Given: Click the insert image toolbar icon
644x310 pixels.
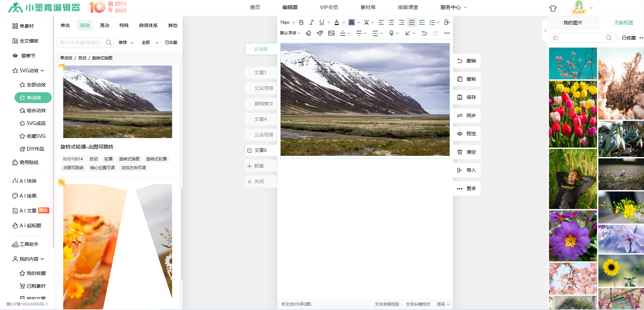Looking at the screenshot, I should point(331,33).
